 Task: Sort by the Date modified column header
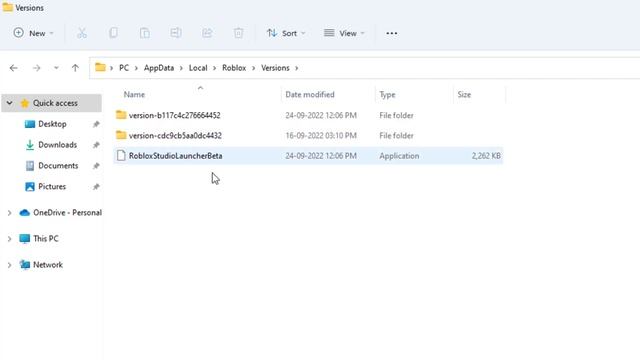pos(310,95)
